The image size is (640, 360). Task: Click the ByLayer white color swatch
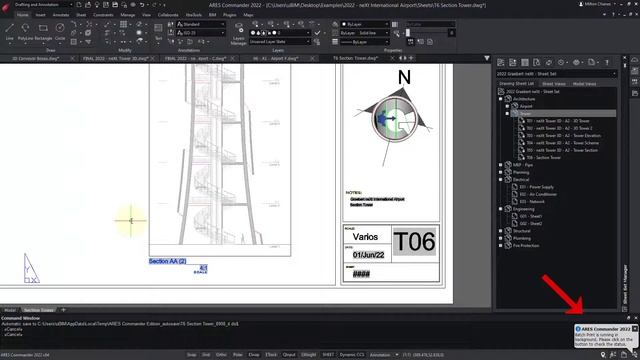click(x=344, y=24)
